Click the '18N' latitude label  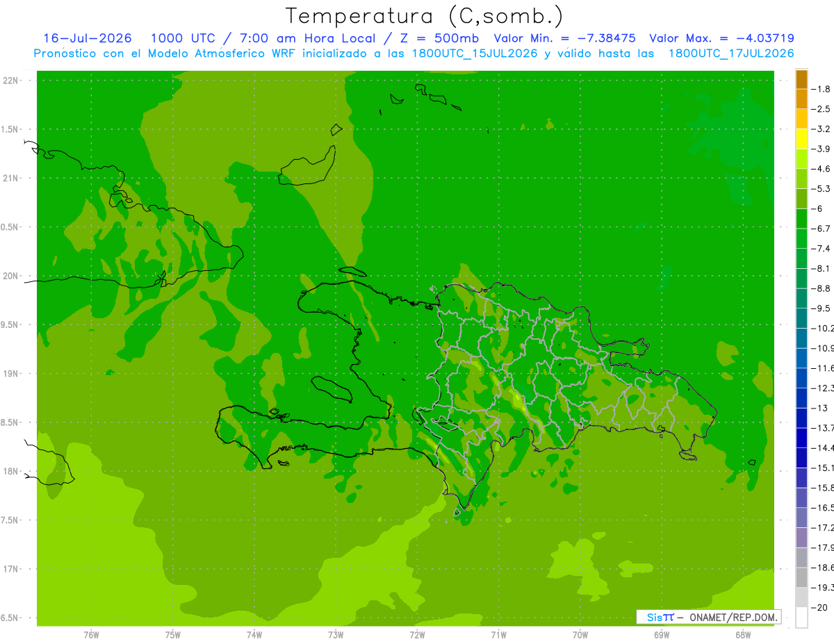click(10, 471)
